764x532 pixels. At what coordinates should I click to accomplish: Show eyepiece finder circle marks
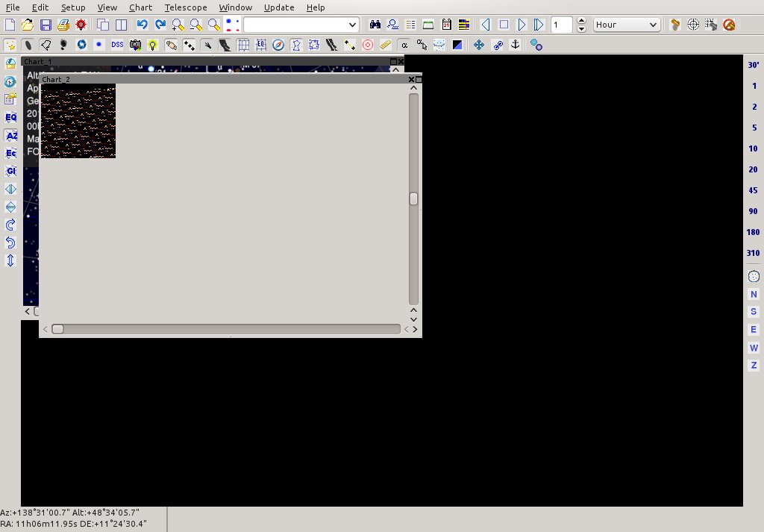pos(367,45)
